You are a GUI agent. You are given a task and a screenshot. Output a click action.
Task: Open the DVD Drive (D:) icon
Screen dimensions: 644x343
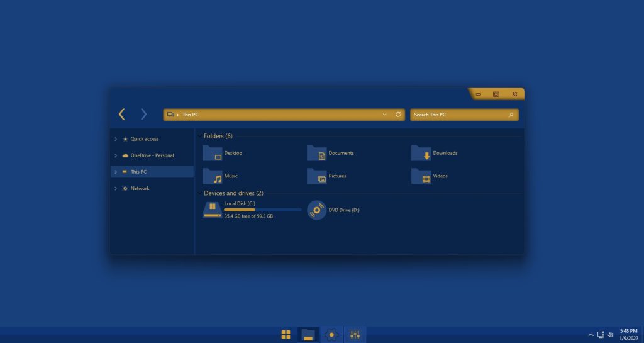point(317,210)
